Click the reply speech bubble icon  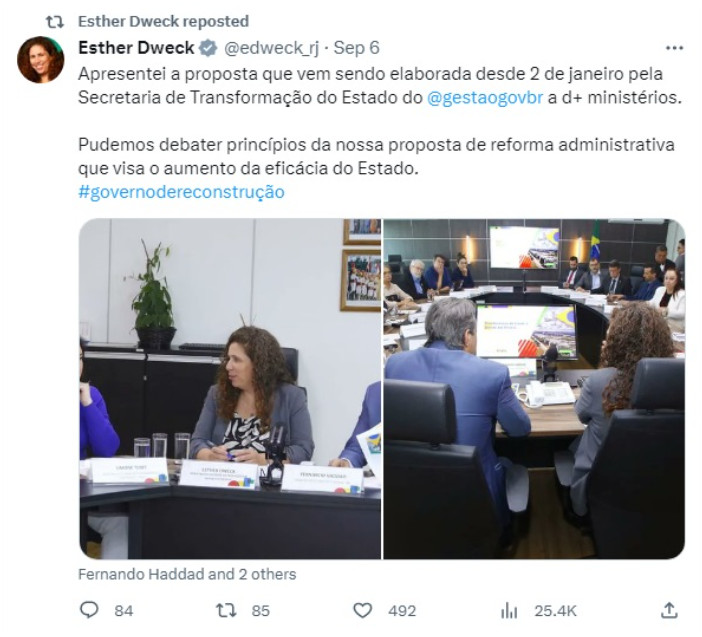coord(89,610)
